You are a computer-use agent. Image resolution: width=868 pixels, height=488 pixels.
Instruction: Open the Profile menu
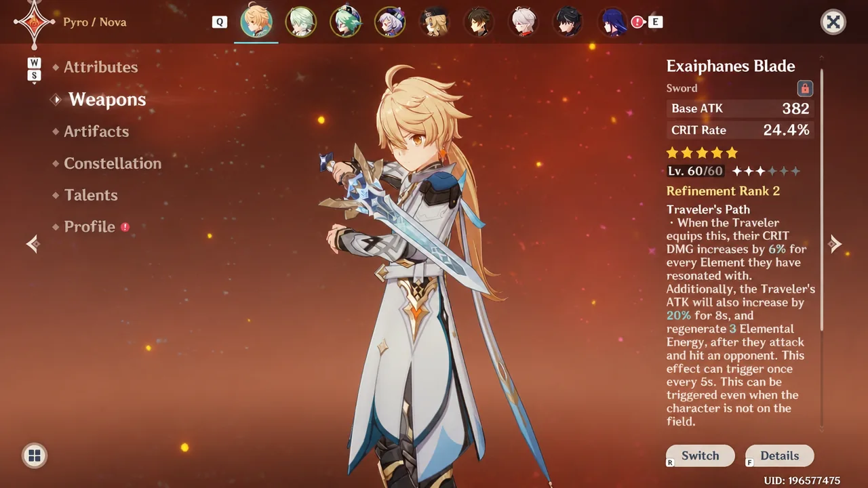[x=90, y=227]
